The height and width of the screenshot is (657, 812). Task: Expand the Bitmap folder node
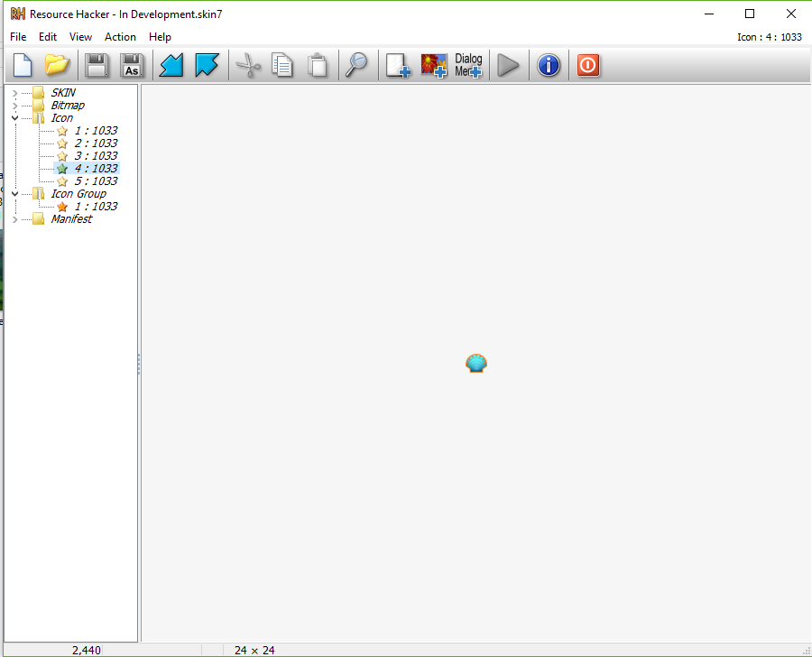(x=15, y=106)
